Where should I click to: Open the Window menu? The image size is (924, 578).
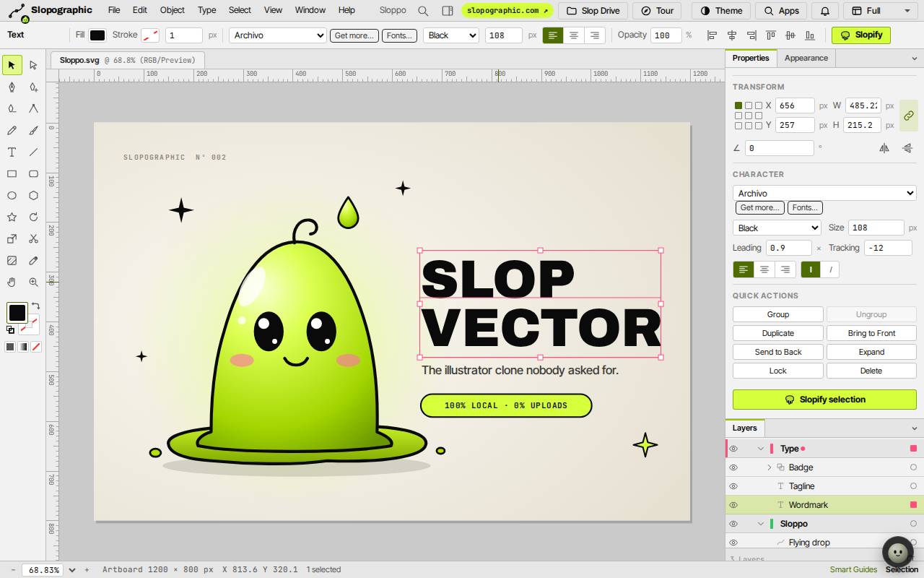pos(310,10)
